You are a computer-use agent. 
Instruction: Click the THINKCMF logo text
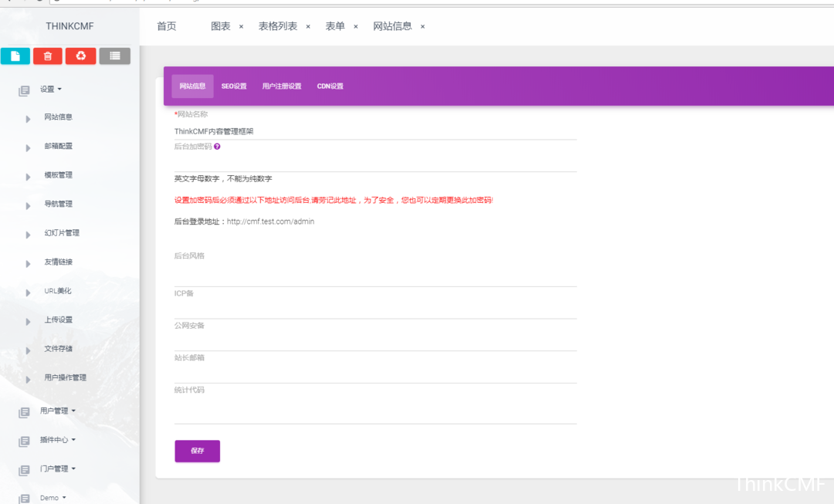[69, 26]
